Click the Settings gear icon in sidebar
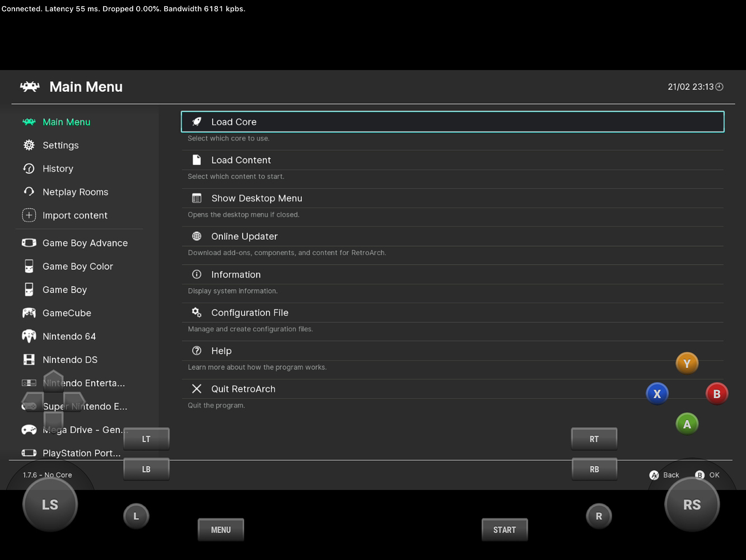Viewport: 746px width, 560px height. click(x=29, y=145)
